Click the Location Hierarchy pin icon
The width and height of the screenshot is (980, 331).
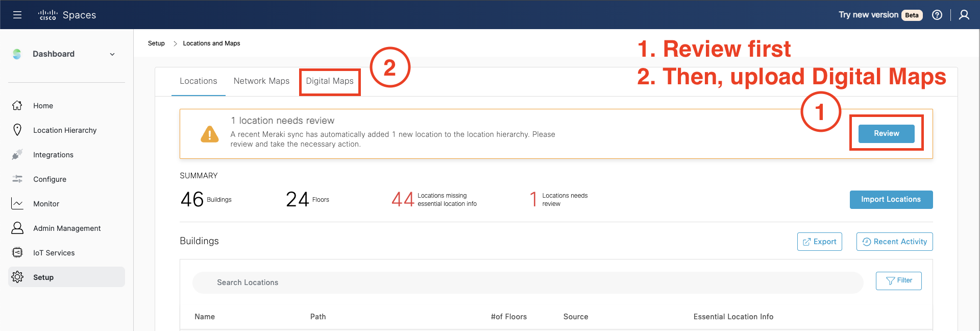[17, 130]
